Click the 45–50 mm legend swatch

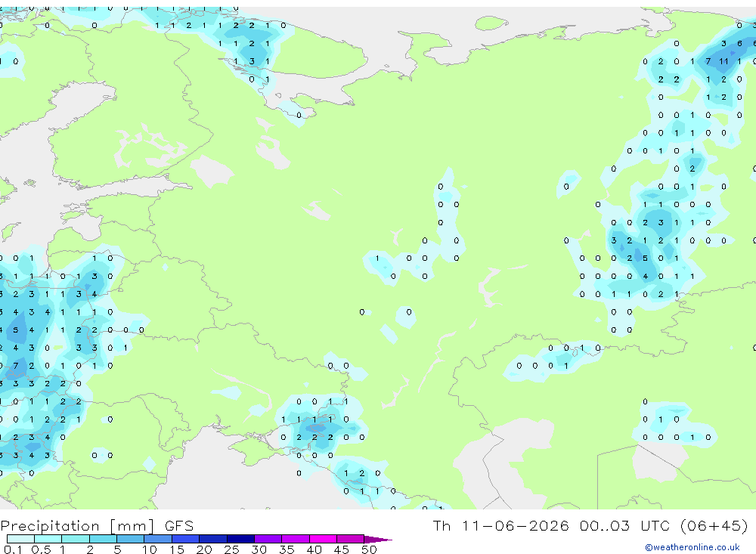(351, 539)
